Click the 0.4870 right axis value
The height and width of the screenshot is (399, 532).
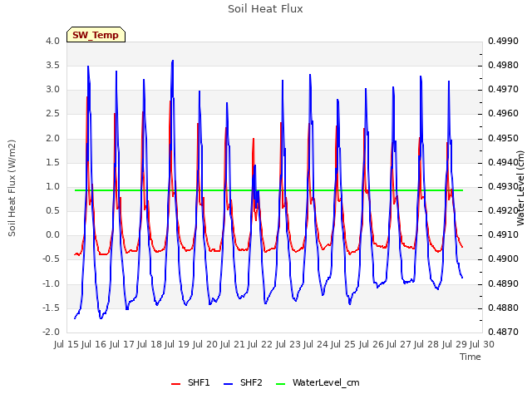[x=503, y=332]
